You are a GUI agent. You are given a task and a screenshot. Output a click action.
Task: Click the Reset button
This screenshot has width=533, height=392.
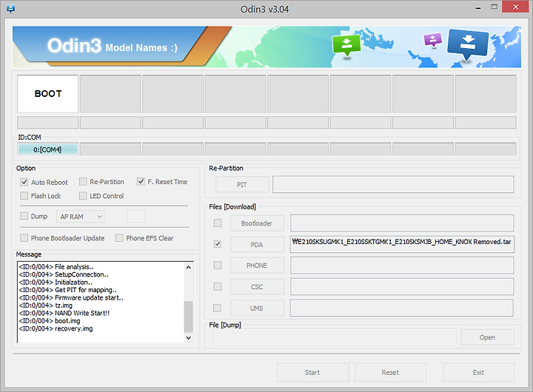[390, 372]
